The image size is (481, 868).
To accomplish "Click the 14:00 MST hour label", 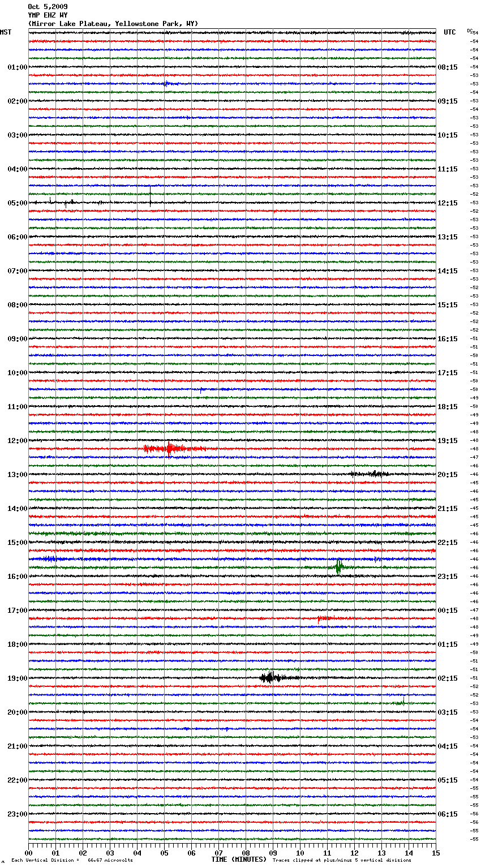I will 18,509.
